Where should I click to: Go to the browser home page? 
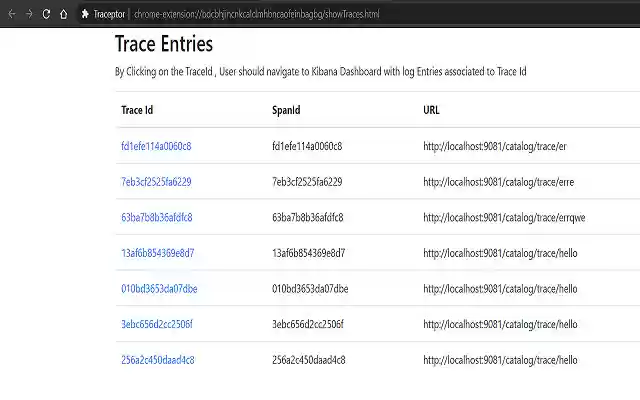click(x=63, y=14)
